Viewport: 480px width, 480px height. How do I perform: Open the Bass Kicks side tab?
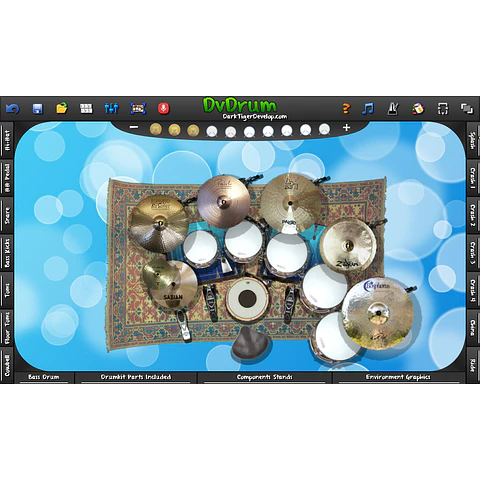pos(7,253)
